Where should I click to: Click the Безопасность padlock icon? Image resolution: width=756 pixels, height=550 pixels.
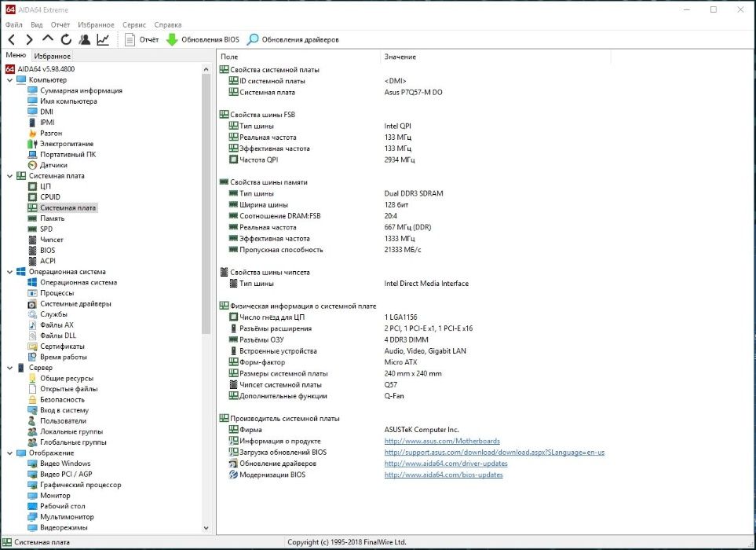click(32, 399)
